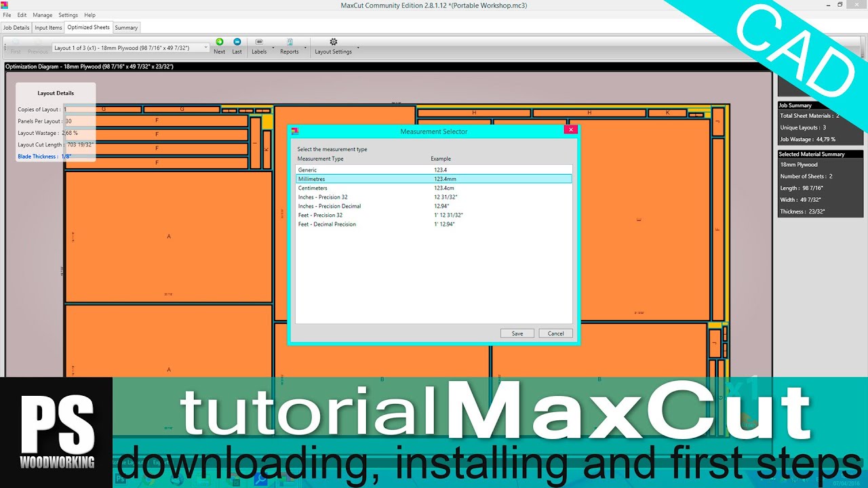Click the Layout Details panel heading
The width and height of the screenshot is (868, 488).
[x=56, y=94]
